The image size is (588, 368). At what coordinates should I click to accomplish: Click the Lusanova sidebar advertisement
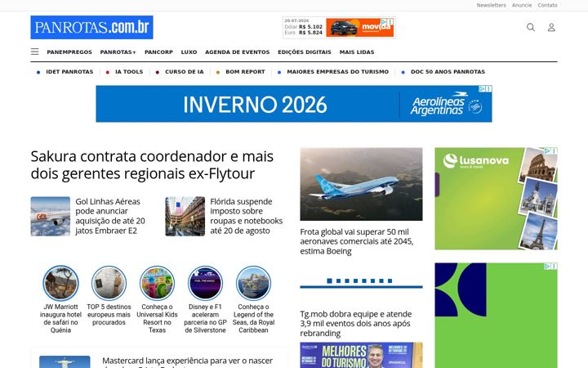[x=496, y=199]
